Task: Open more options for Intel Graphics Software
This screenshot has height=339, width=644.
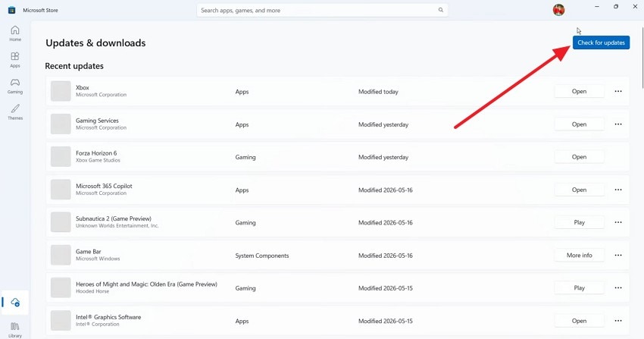Action: click(618, 321)
